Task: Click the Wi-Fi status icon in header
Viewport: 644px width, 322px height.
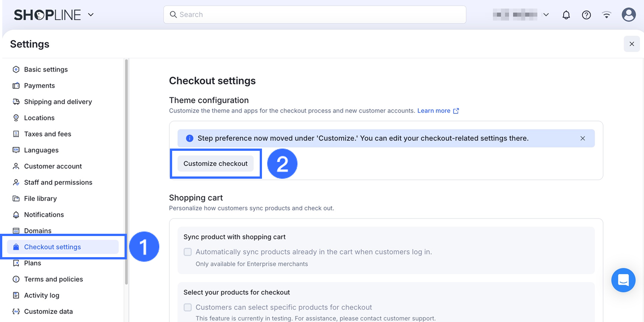Action: tap(607, 15)
